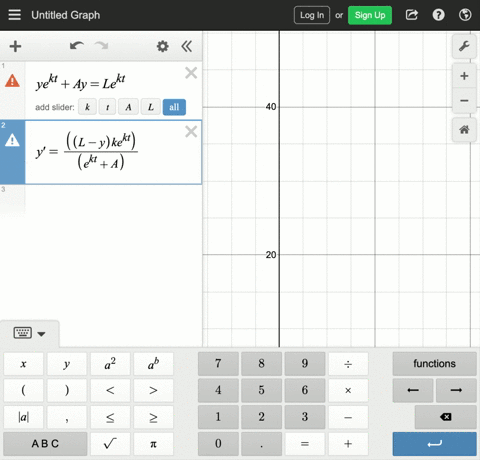Share the graph

412,15
